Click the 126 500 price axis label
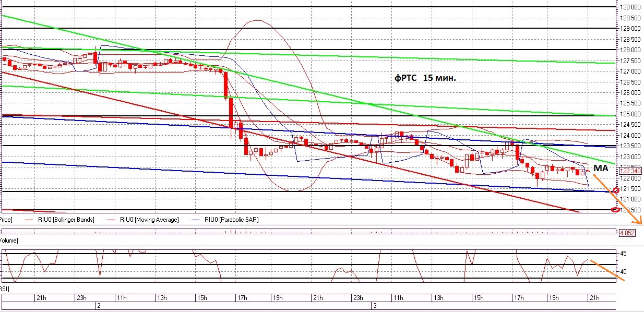The width and height of the screenshot is (644, 312). [x=631, y=82]
